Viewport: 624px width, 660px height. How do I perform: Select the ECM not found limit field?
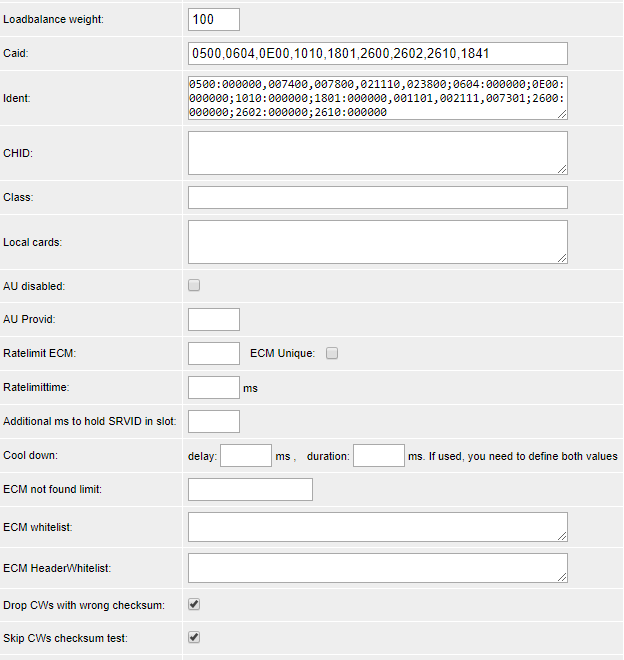point(251,490)
